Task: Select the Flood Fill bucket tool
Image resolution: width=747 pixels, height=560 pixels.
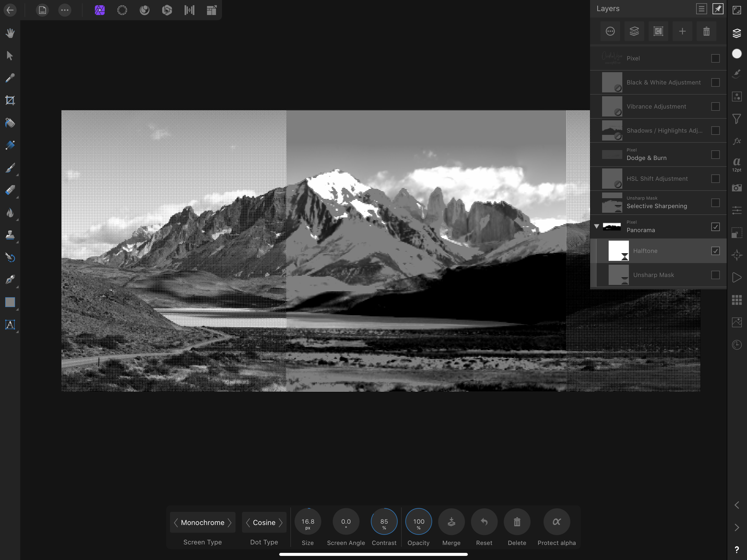Action: (x=10, y=123)
